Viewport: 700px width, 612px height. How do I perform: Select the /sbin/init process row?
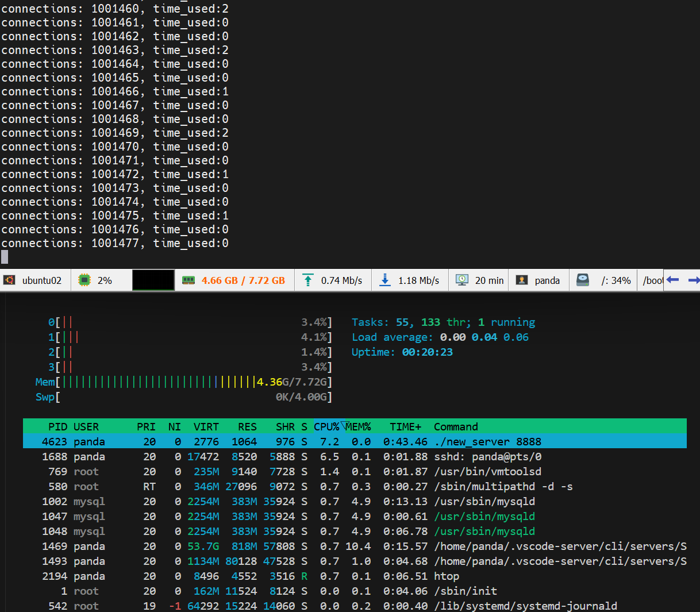click(355, 591)
